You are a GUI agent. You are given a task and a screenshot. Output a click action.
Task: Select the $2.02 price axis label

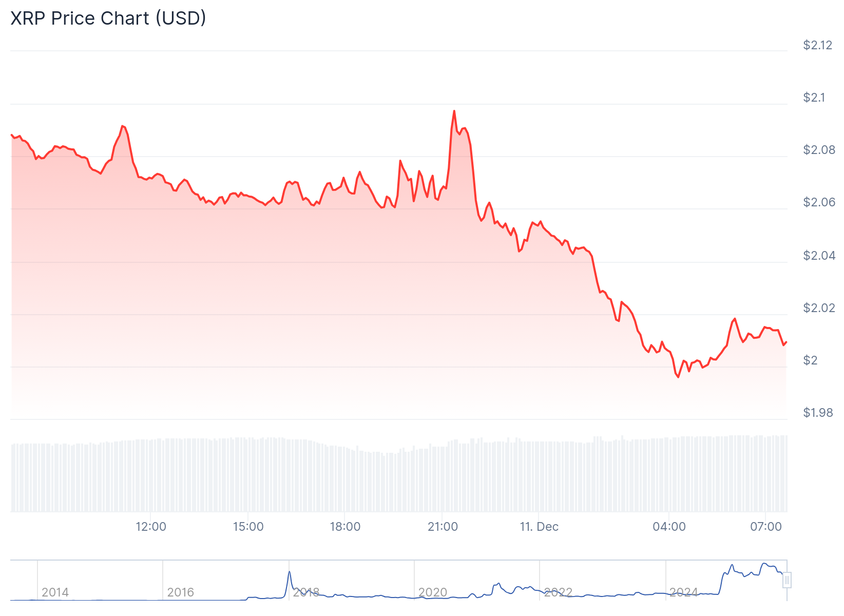(819, 308)
